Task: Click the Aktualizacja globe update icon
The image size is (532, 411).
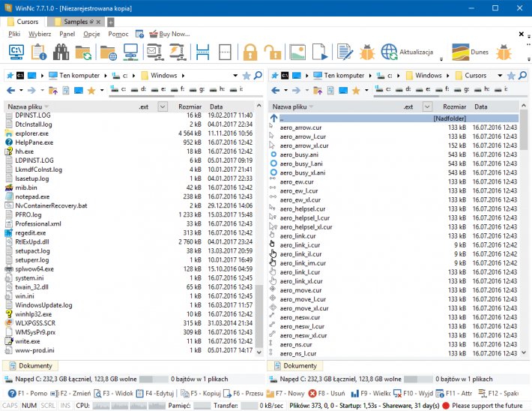Action: [389, 52]
